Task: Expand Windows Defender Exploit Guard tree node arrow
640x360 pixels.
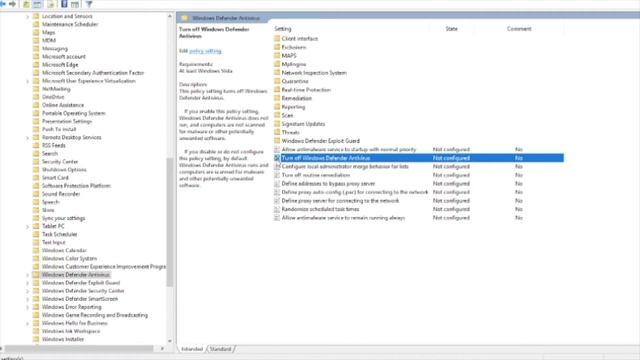Action: click(x=28, y=283)
